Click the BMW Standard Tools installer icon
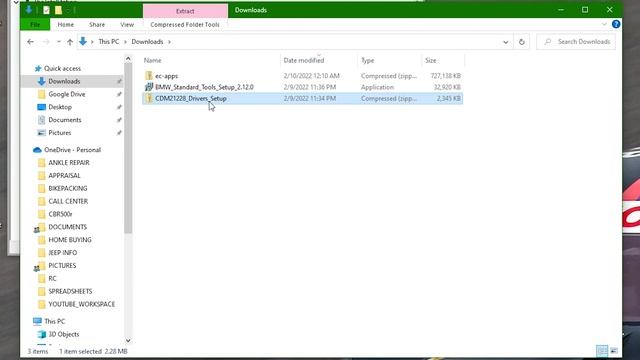Screen dimensions: 640x360 coord(149,87)
